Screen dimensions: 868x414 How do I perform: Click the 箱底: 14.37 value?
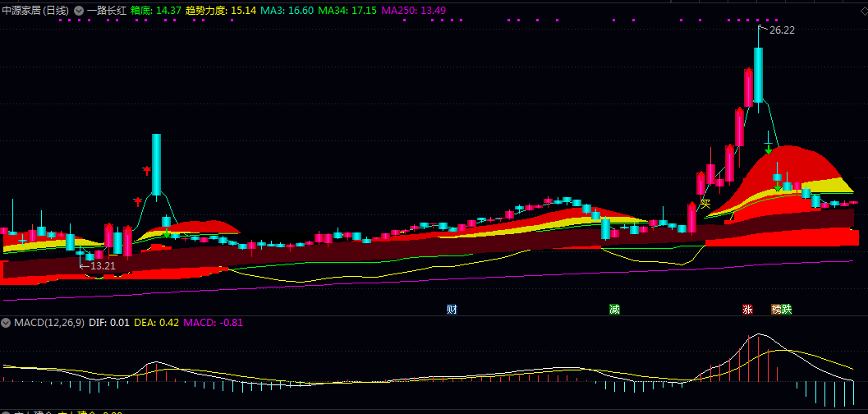click(156, 11)
